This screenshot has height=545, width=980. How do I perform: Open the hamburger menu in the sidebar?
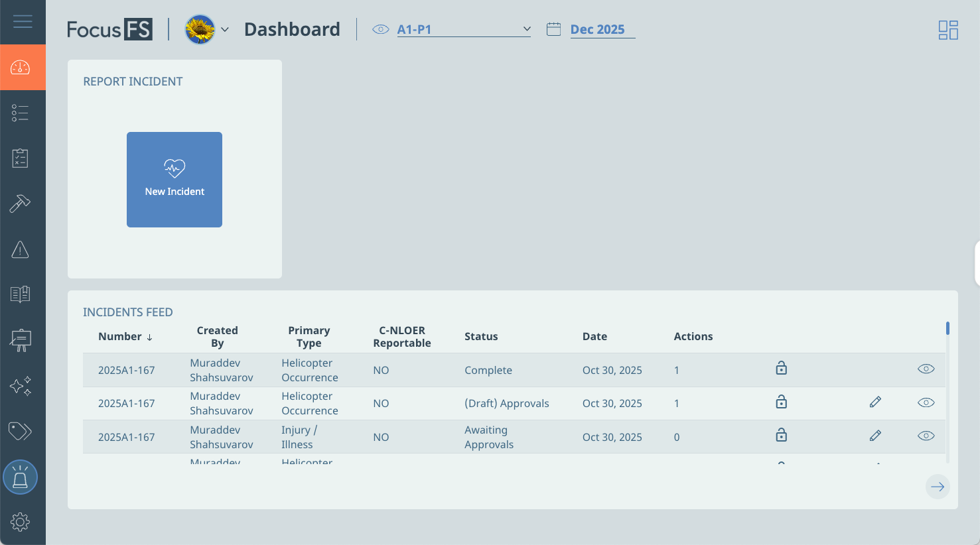point(23,22)
